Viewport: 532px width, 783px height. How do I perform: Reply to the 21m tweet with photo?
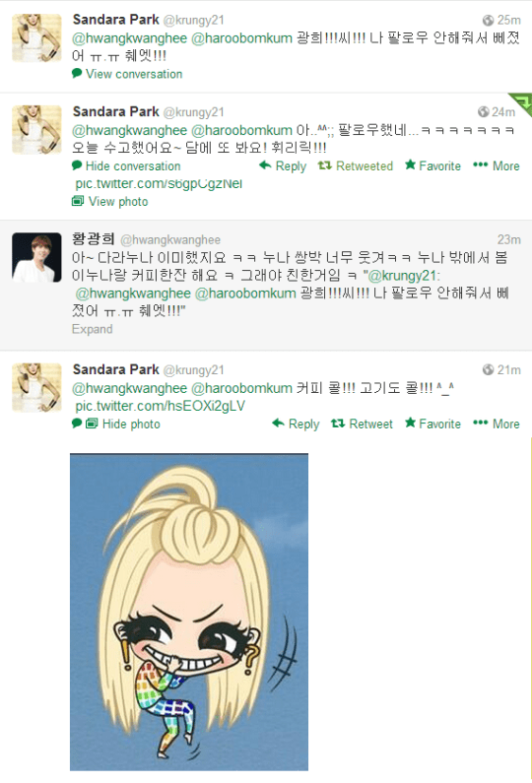coord(296,424)
